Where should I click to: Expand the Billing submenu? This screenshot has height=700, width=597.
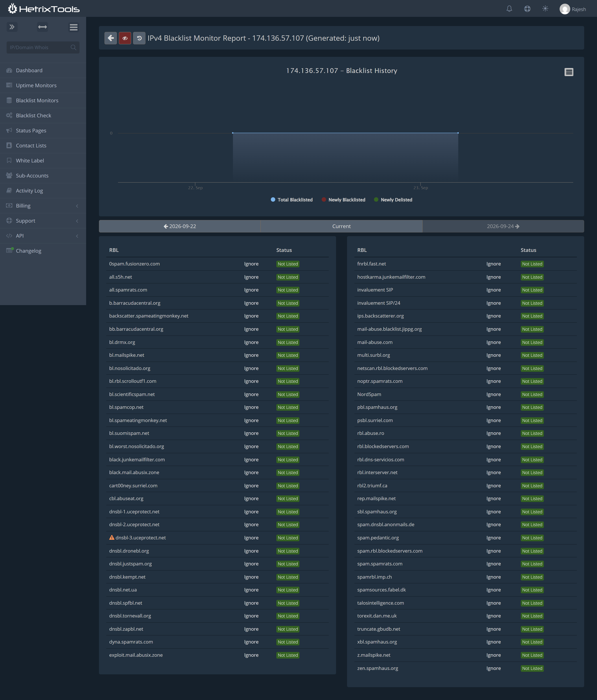pyautogui.click(x=43, y=206)
